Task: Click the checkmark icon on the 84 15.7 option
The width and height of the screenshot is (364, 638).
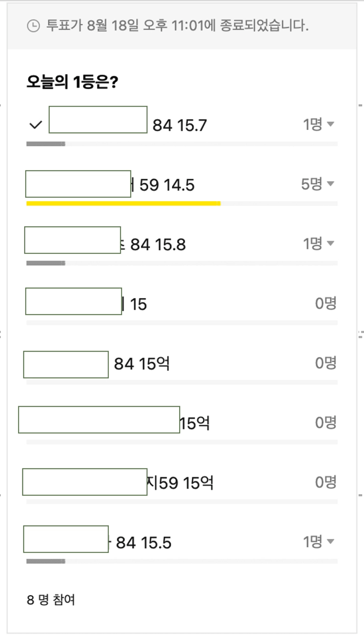Action: click(35, 126)
